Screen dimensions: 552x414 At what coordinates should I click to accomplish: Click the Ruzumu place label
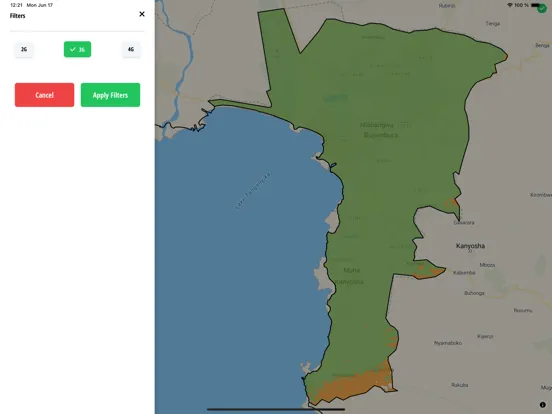click(523, 310)
